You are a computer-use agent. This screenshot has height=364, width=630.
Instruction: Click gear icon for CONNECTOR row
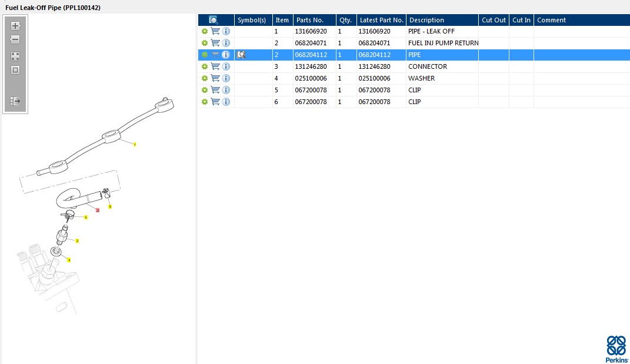click(x=205, y=66)
